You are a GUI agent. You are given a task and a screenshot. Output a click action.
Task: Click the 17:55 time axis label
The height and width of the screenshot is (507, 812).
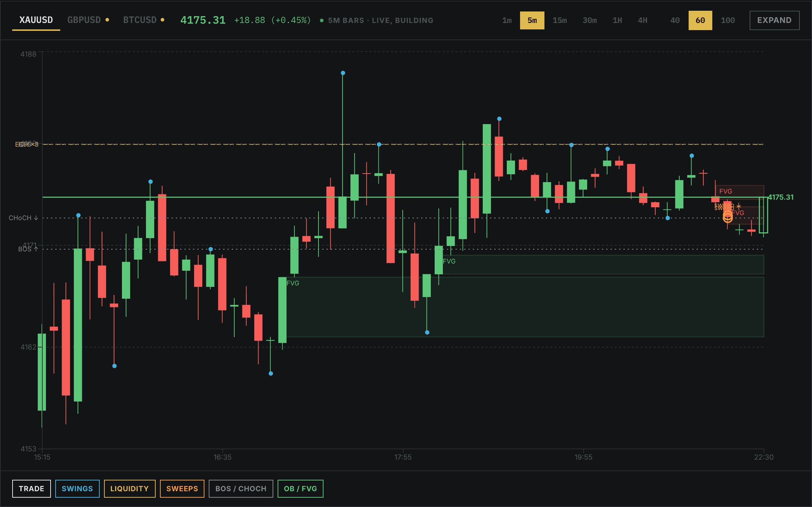coord(403,457)
